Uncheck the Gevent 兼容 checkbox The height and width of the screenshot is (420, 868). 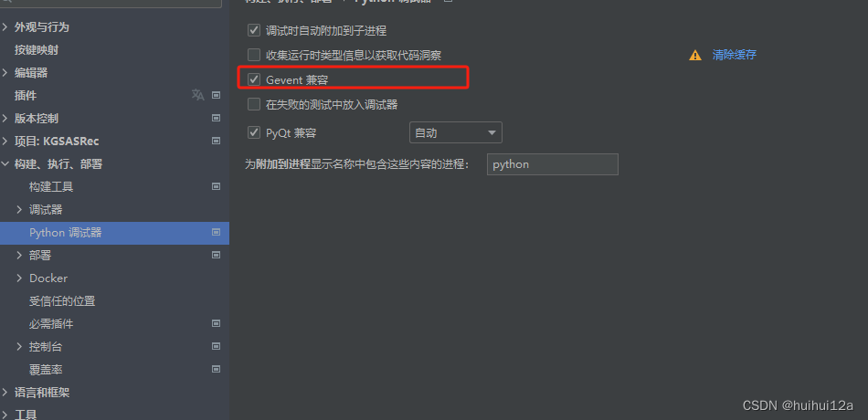pos(254,79)
